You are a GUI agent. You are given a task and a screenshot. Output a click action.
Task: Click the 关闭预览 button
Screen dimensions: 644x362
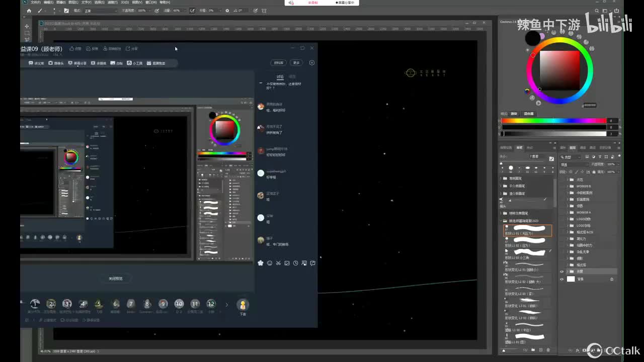tap(115, 279)
